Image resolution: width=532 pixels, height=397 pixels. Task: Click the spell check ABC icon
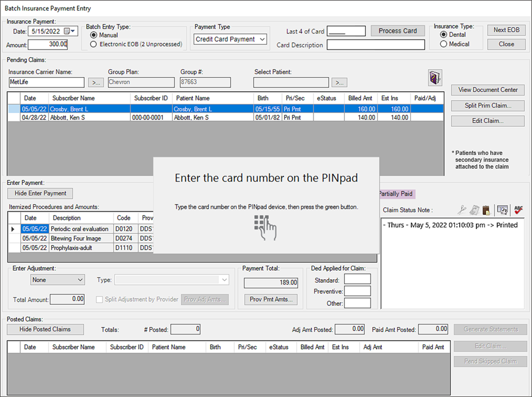(x=518, y=210)
